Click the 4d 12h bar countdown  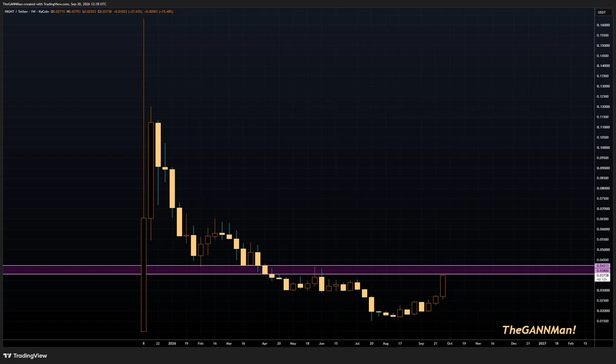603,279
